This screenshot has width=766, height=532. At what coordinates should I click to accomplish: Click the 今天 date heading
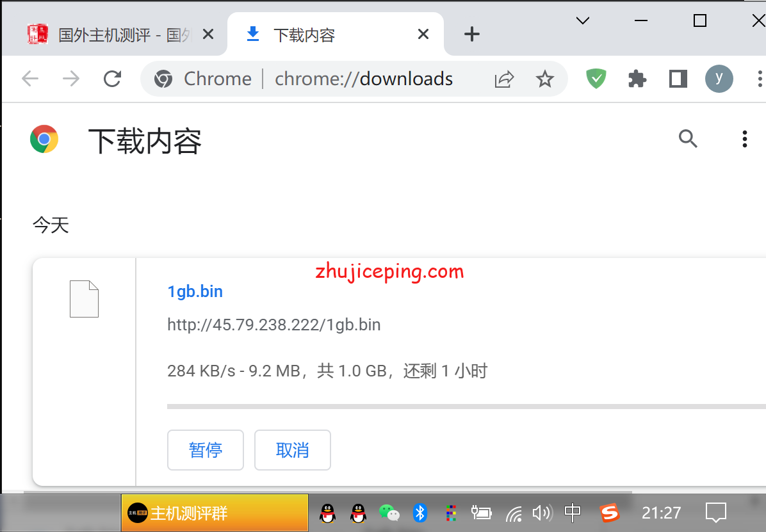coord(51,225)
